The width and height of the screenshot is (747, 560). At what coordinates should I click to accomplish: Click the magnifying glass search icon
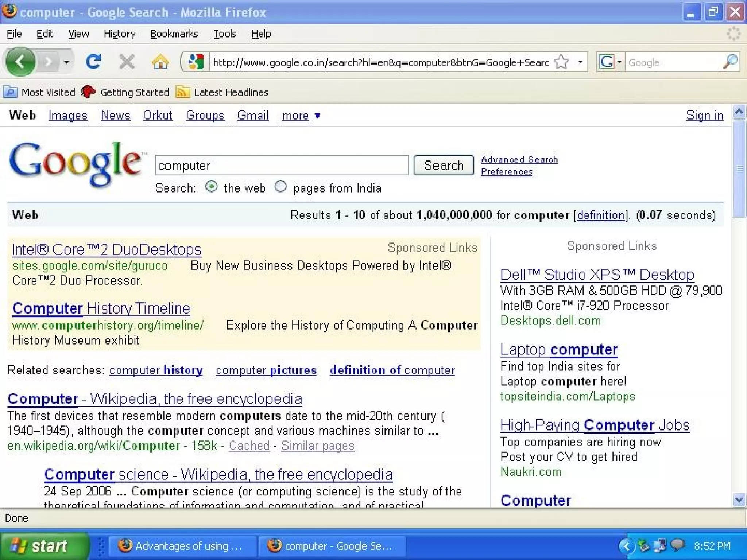(x=730, y=62)
